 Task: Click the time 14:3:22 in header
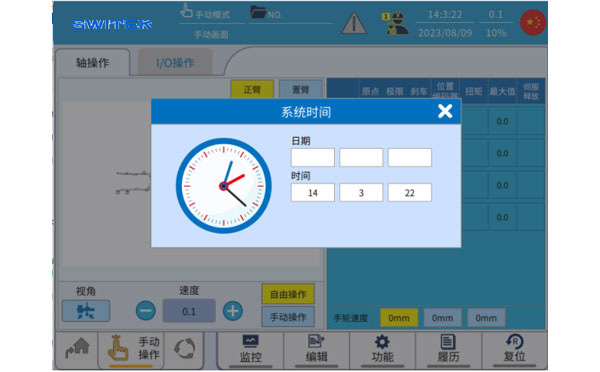pyautogui.click(x=445, y=15)
